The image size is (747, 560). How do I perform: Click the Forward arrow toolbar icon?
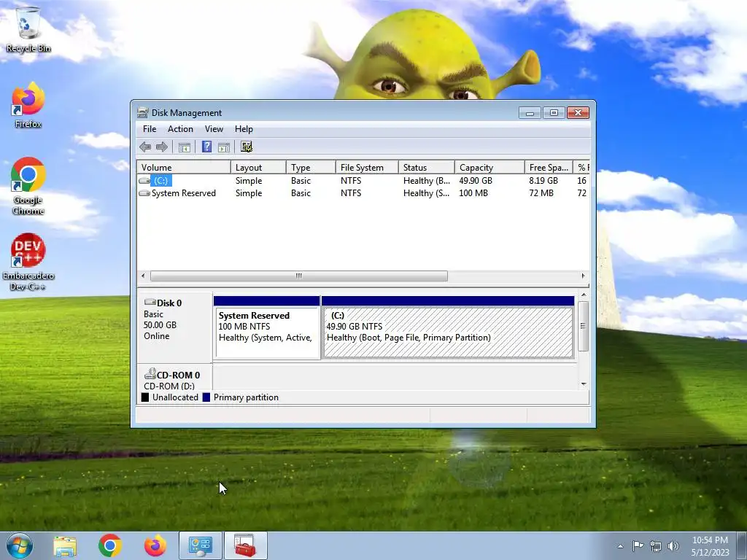click(x=162, y=147)
